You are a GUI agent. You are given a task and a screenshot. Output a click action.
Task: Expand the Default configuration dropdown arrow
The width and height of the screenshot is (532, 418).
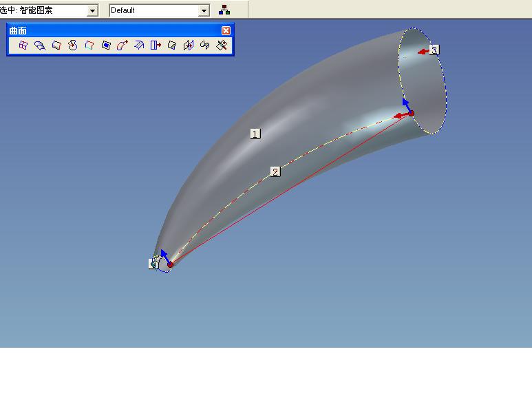point(204,10)
